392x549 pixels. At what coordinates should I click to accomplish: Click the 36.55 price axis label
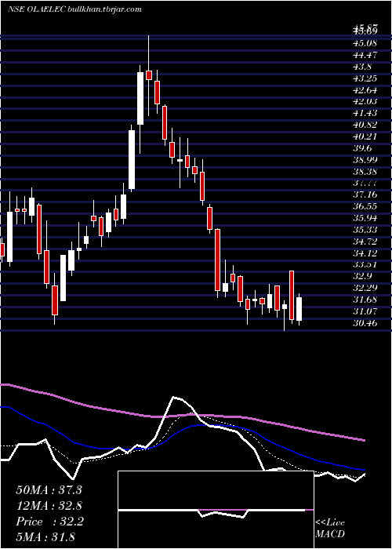pos(366,206)
